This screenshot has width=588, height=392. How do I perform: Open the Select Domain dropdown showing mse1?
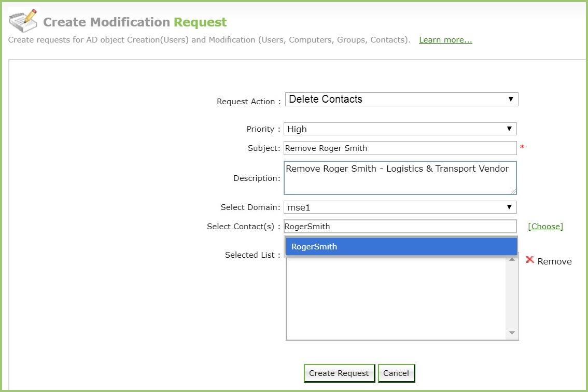pos(400,207)
